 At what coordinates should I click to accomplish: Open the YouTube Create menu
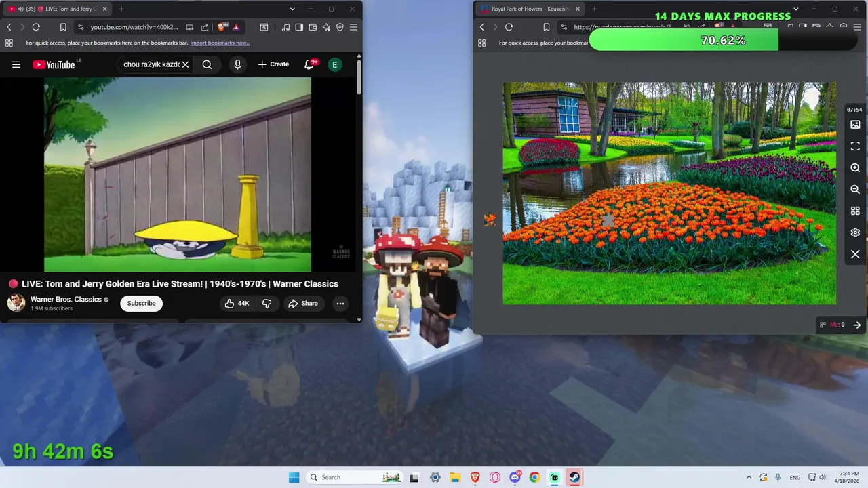tap(273, 64)
